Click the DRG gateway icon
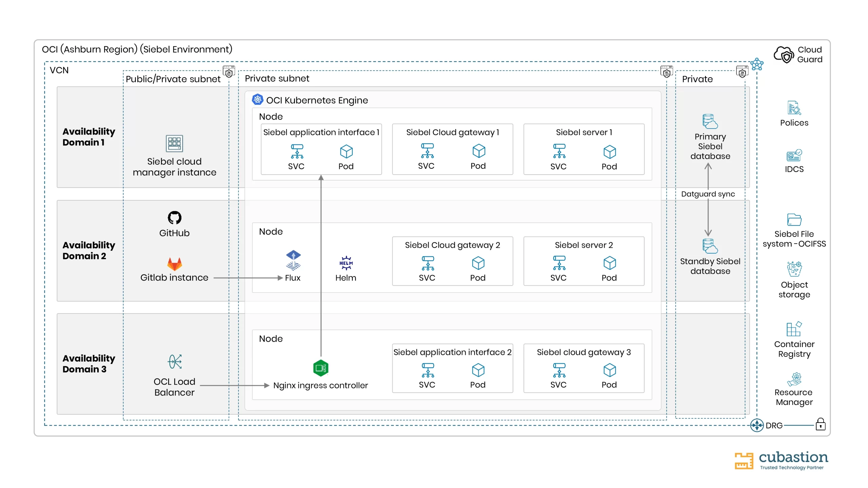The image size is (868, 488). click(x=757, y=425)
